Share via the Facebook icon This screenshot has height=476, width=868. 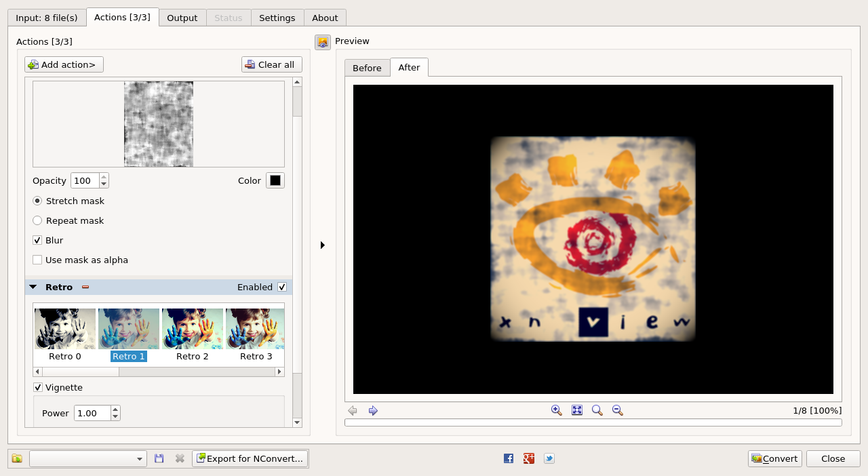(x=509, y=458)
